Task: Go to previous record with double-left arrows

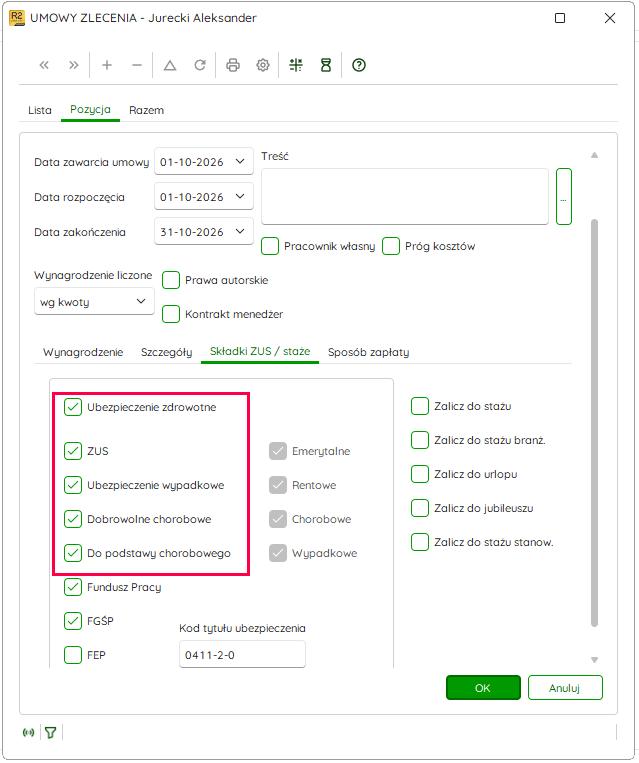Action: [44, 65]
